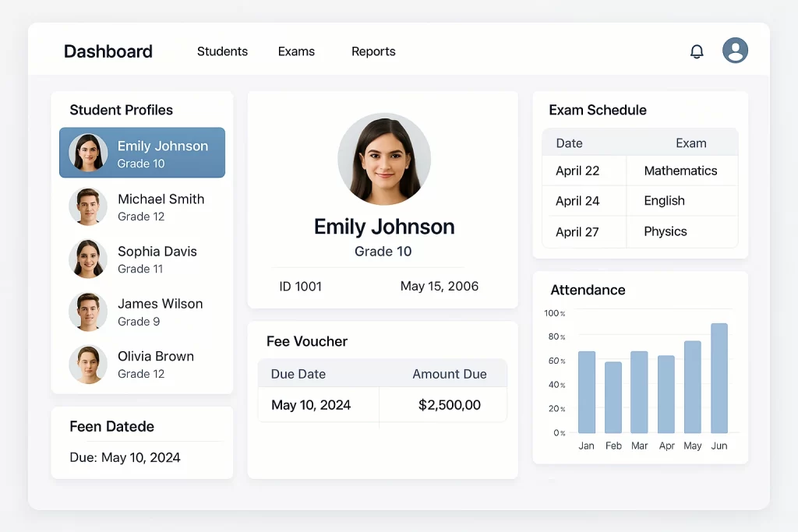798x532 pixels.
Task: Click Michael Smith's profile photo
Action: [87, 206]
